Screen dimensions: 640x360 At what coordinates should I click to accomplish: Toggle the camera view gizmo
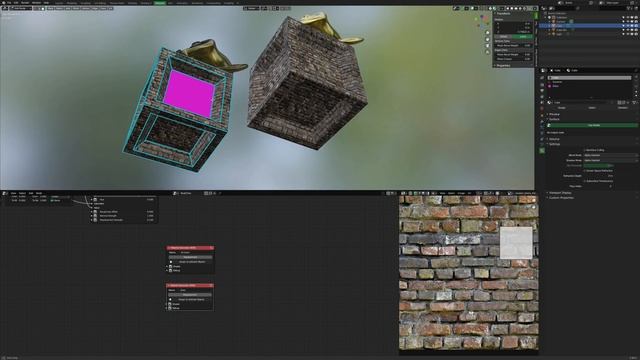(x=487, y=46)
